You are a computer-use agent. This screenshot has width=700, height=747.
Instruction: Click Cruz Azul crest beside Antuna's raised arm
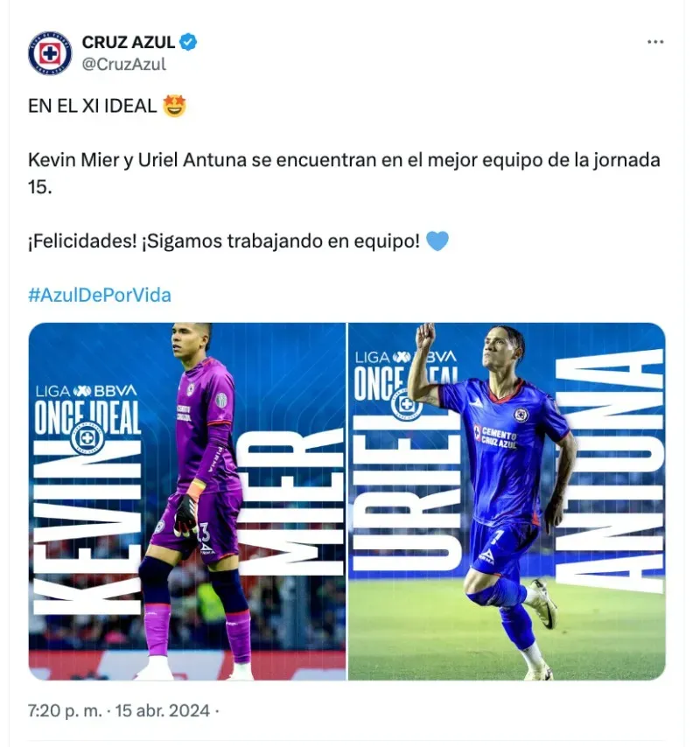point(407,404)
